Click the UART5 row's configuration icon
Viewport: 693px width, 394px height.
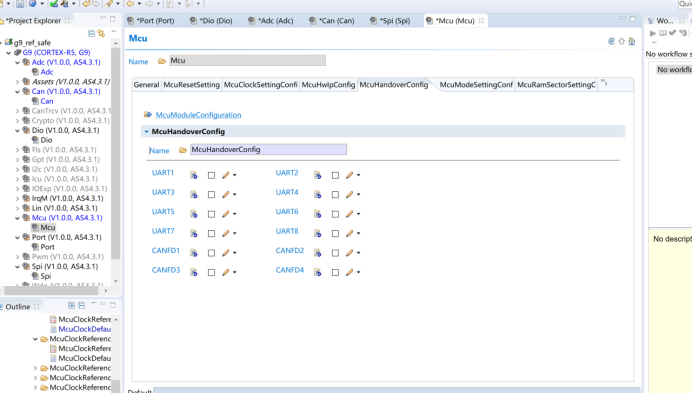click(x=194, y=214)
